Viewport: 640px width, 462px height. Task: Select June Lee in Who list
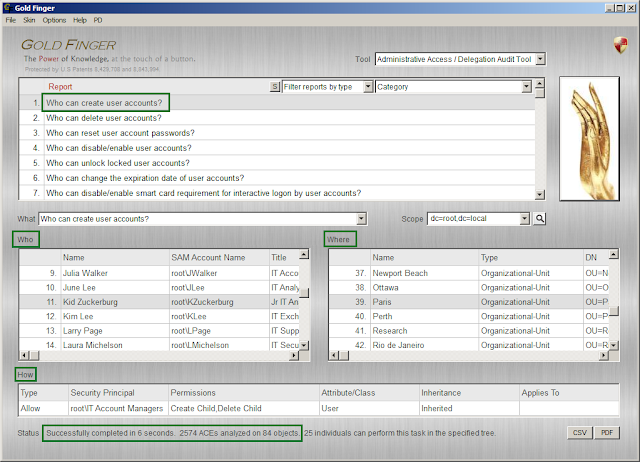coord(159,288)
